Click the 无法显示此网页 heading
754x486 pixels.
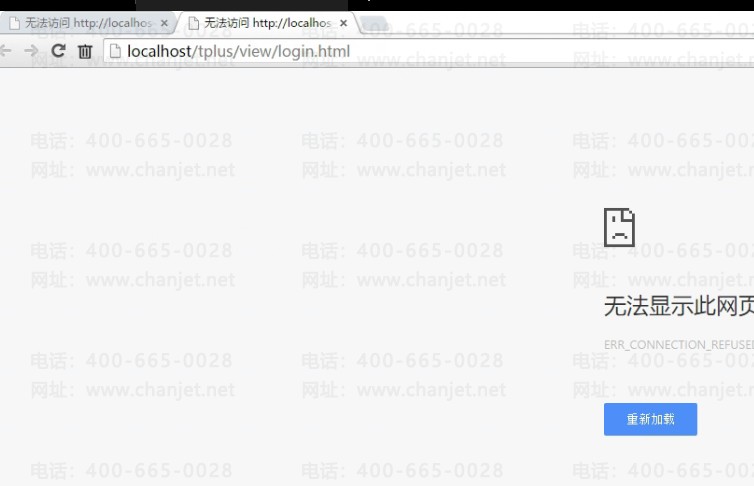pos(678,306)
